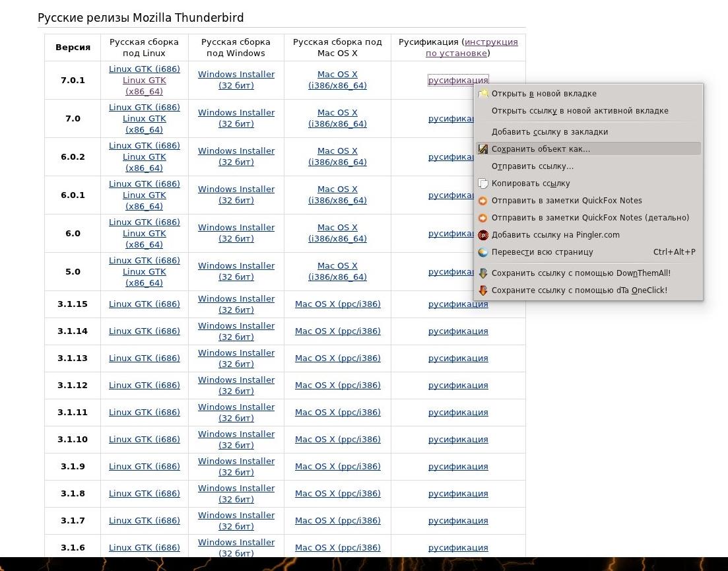Open 'русификация' link for version 3.1.11
The image size is (728, 571).
[458, 412]
